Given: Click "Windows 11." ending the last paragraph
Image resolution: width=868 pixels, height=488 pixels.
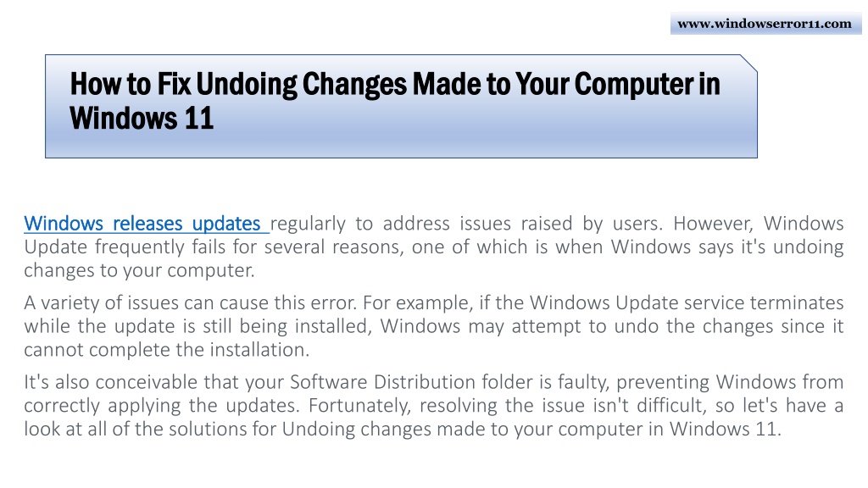Looking at the screenshot, I should pos(723,429).
